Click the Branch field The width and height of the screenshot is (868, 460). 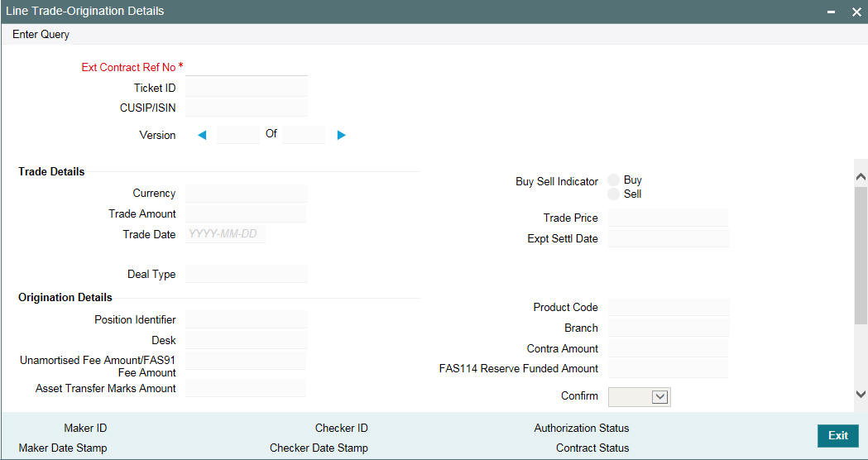(668, 328)
